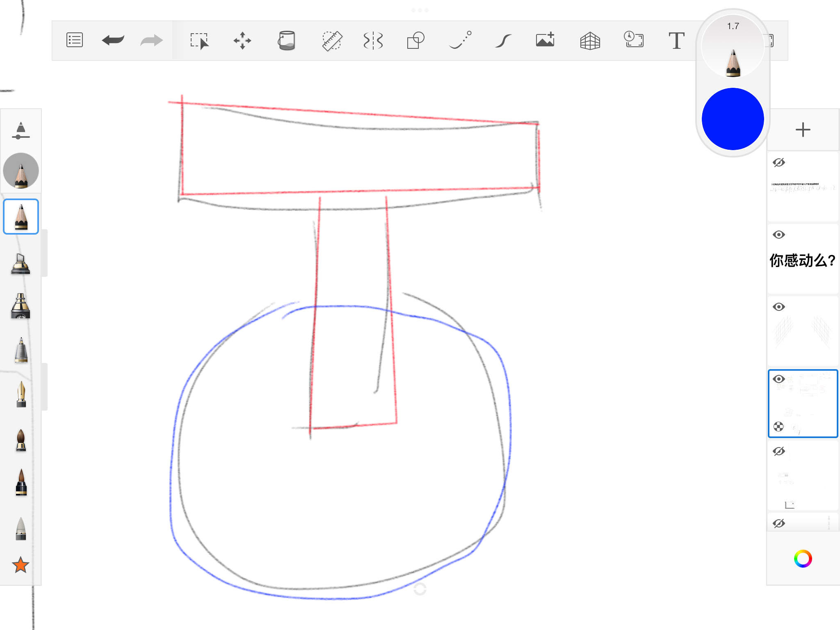Click the Undo arrow
This screenshot has height=630, width=840.
[113, 40]
